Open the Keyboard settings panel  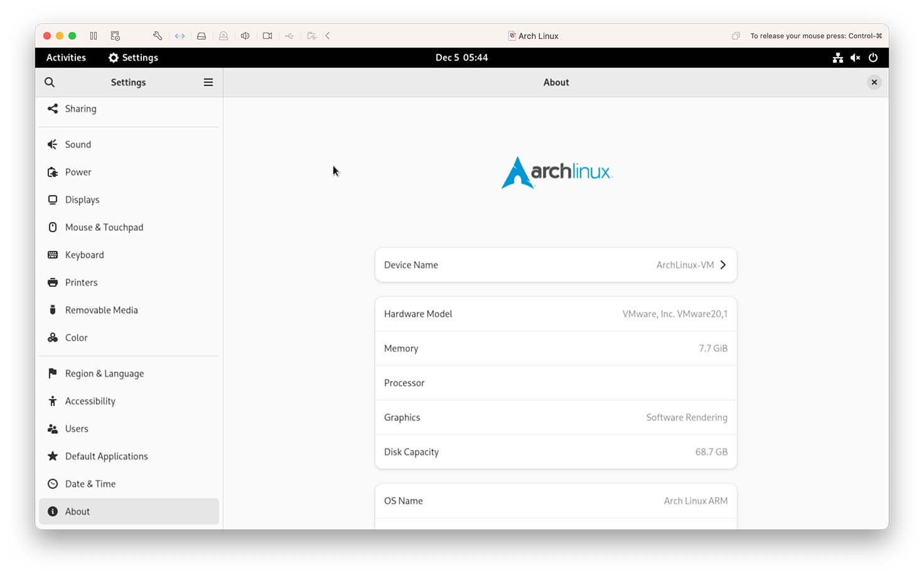coord(129,255)
